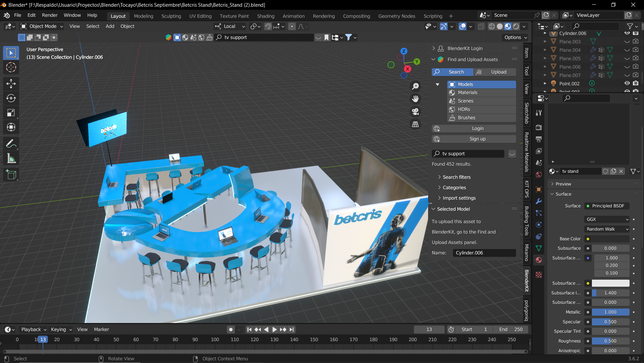
Task: Toggle visibility eye of Cylinder.006
Action: click(627, 33)
